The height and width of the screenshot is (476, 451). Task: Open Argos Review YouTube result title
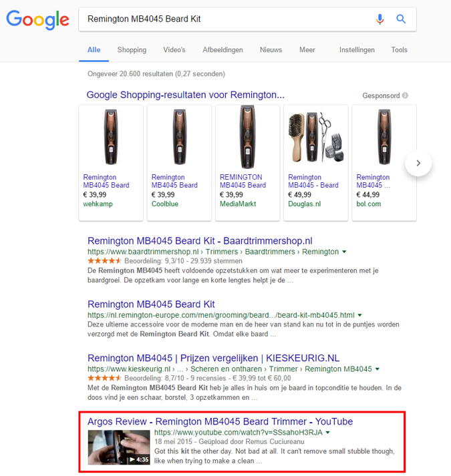click(220, 421)
